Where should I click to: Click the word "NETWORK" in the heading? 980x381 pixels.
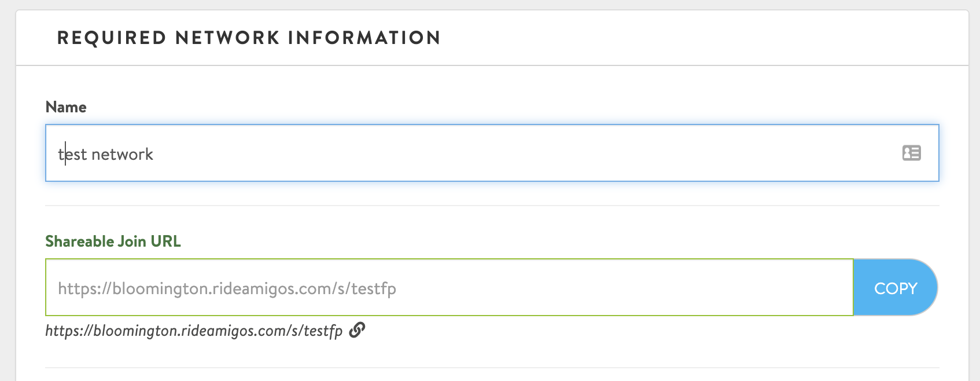[x=227, y=38]
